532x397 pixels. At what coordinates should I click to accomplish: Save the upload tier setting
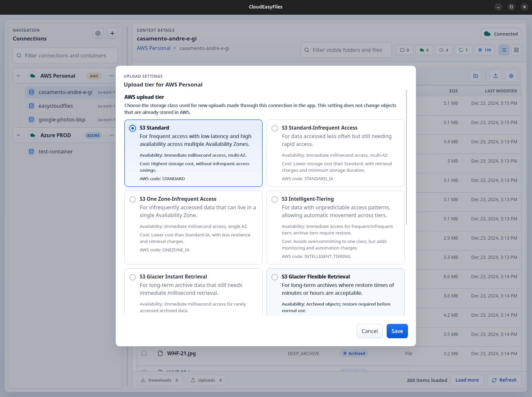click(397, 331)
